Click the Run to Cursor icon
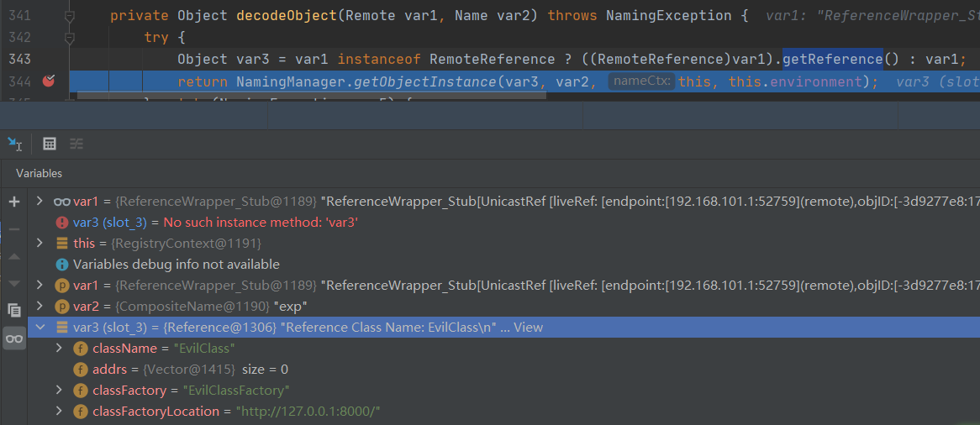980x425 pixels. pos(14,144)
